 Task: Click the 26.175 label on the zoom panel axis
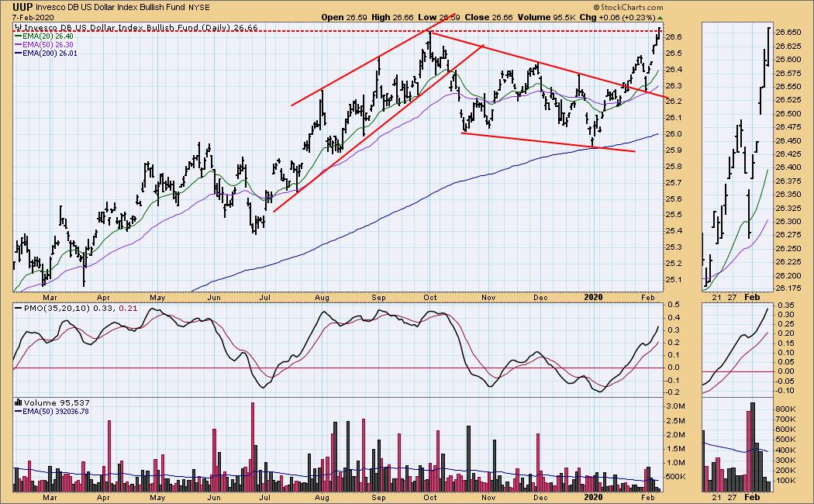click(x=788, y=288)
